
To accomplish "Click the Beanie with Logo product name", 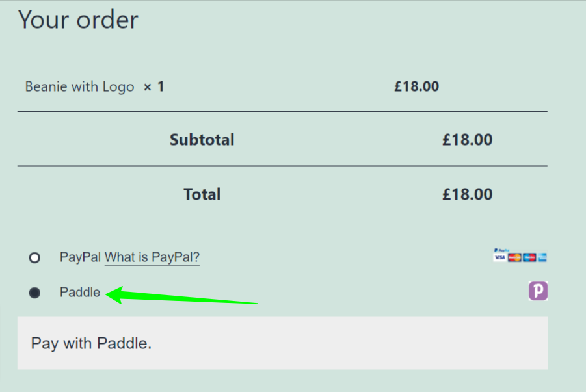I will (79, 86).
